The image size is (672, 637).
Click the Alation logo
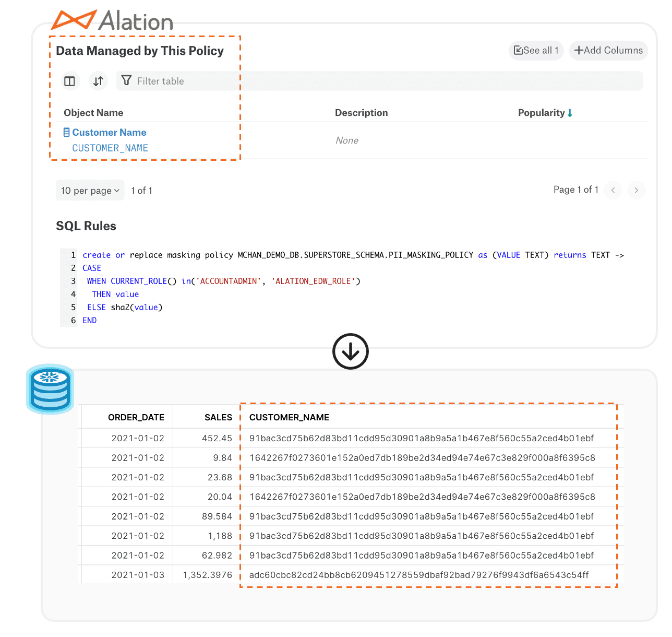tap(112, 21)
